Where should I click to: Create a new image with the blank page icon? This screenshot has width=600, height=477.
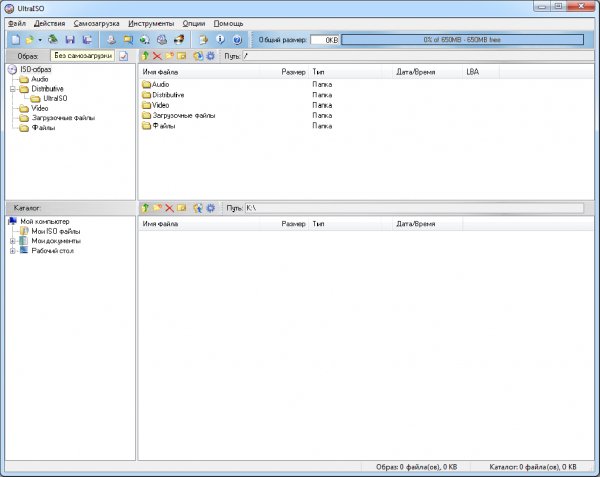(x=15, y=40)
